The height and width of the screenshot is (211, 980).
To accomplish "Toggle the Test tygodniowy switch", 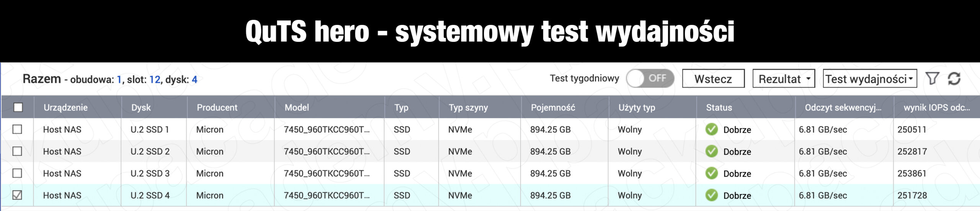I will (650, 78).
